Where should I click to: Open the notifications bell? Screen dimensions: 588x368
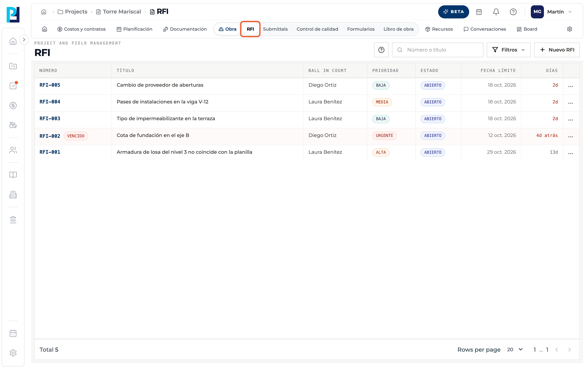point(496,12)
